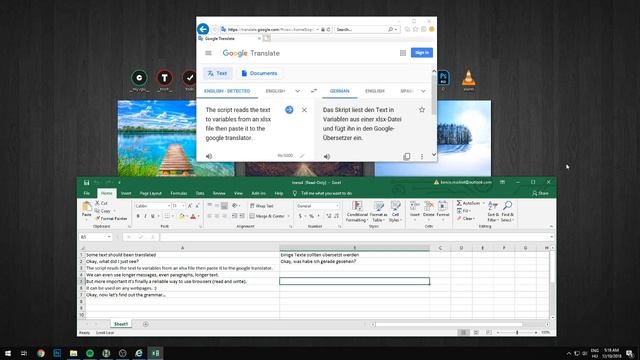
Task: Expand the source language list chevron
Action: click(x=298, y=91)
